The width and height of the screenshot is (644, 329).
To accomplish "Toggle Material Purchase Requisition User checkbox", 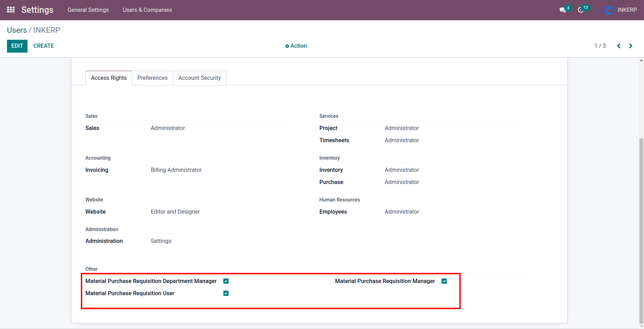I will tap(226, 293).
